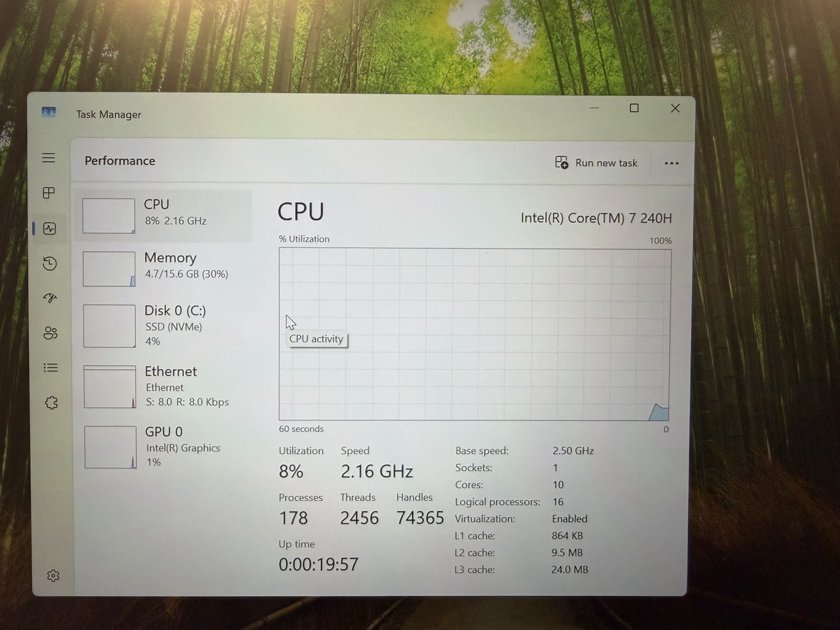Click the CPU mini graph thumbnail
840x630 pixels.
(x=109, y=216)
